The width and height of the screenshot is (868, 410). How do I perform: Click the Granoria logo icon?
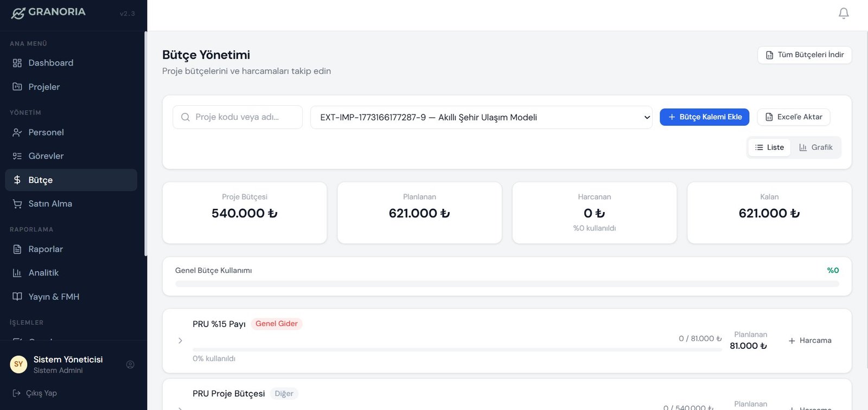tap(18, 13)
